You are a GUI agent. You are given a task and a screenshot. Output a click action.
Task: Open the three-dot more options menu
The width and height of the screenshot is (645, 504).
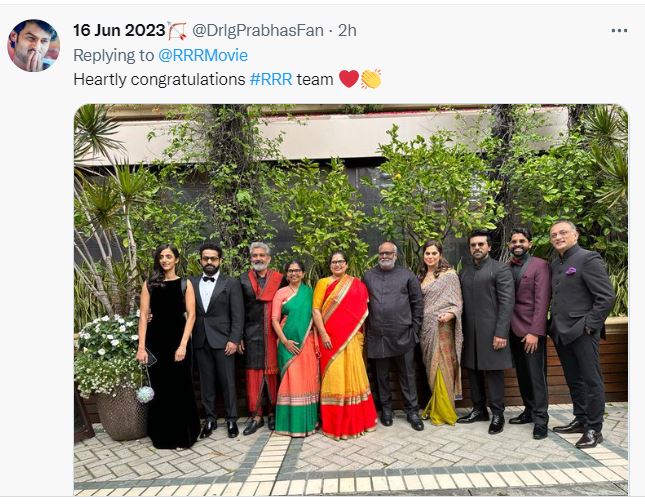[619, 31]
